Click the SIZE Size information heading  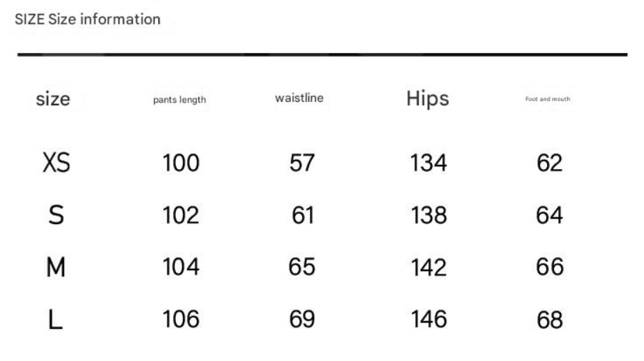coord(87,20)
